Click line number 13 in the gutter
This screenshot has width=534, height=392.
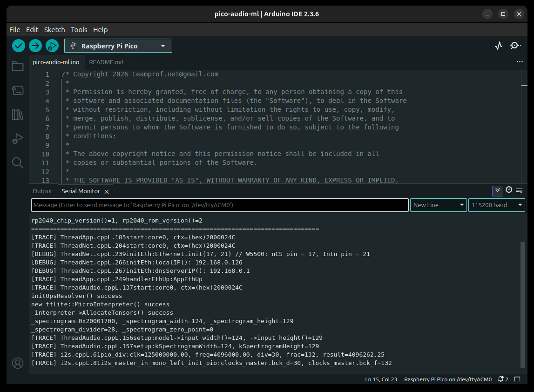click(46, 180)
